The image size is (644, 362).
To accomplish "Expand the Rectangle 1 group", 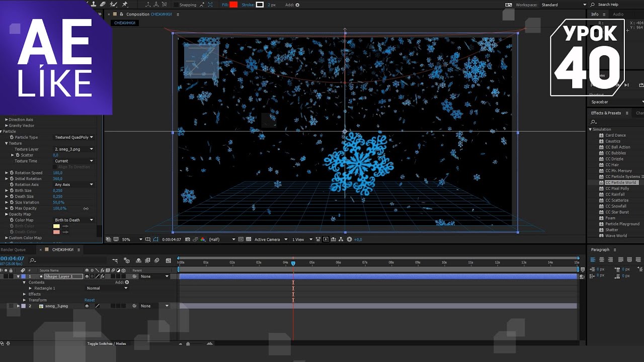I will tap(30, 288).
